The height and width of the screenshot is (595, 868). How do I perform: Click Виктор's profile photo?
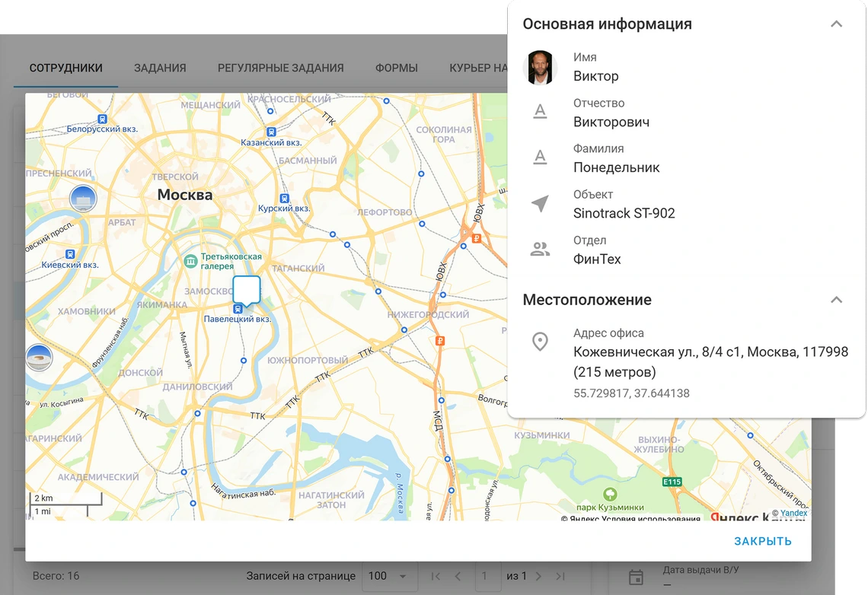[540, 67]
